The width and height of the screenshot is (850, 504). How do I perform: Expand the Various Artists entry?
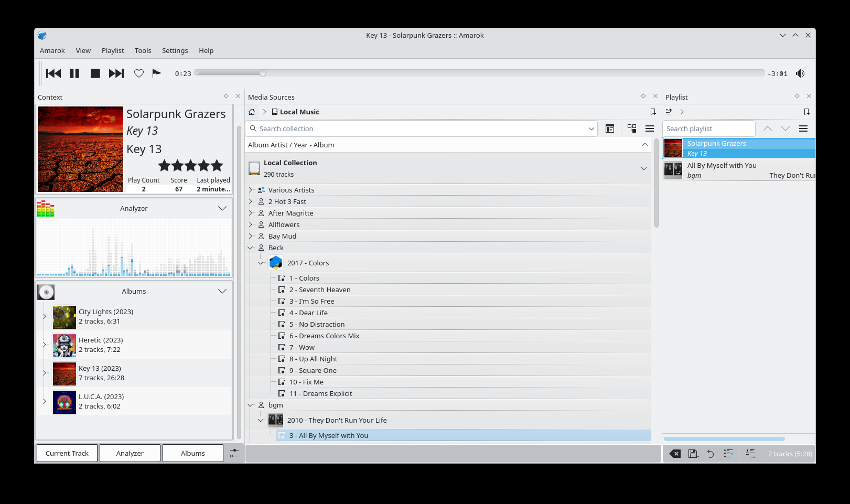coord(251,190)
